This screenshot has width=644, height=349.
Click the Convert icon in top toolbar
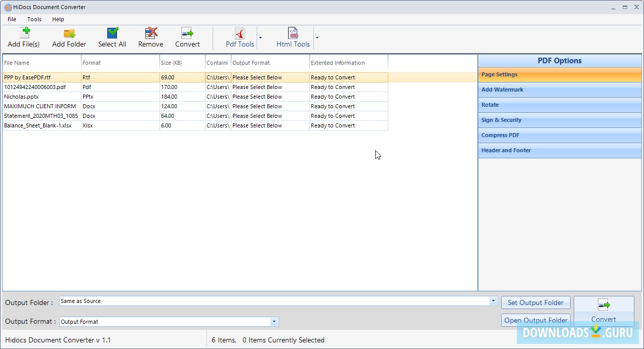(x=187, y=33)
